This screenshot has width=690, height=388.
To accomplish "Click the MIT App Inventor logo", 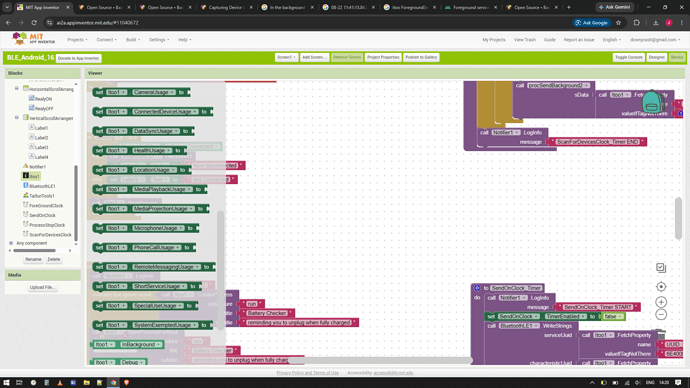I will tap(33, 39).
